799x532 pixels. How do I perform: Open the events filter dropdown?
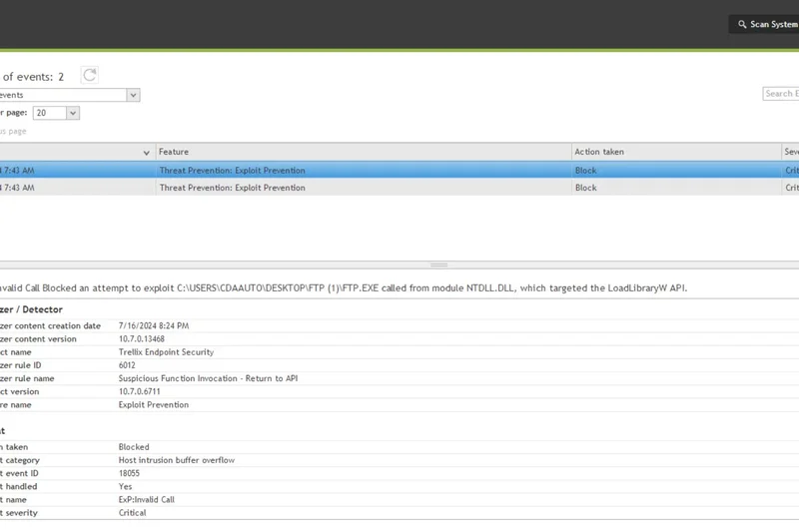click(133, 95)
